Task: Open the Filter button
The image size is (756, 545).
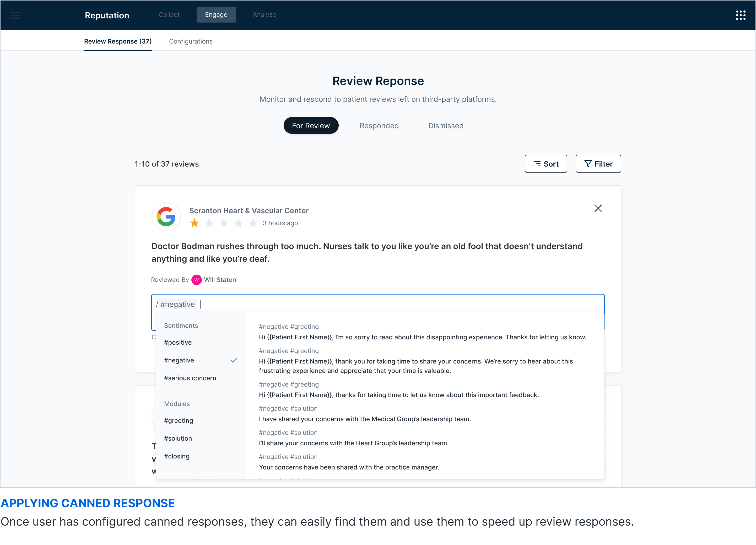Action: [598, 164]
